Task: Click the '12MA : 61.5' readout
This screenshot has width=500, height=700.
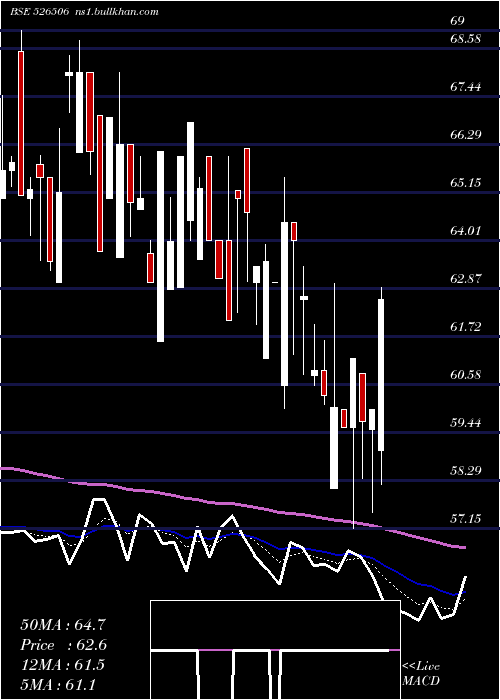Action: (62, 664)
